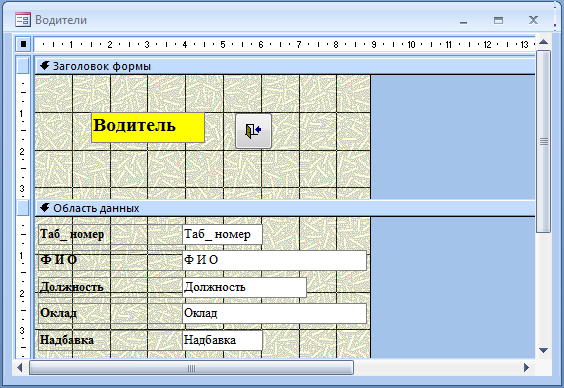Image resolution: width=564 pixels, height=388 pixels.
Task: Click the form icon beside Водители title
Action: [23, 20]
